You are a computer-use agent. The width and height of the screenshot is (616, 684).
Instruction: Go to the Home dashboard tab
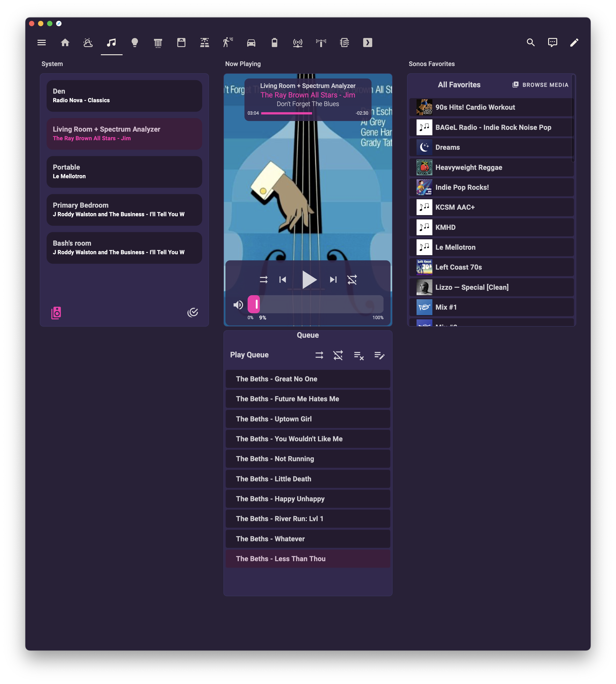(x=65, y=43)
